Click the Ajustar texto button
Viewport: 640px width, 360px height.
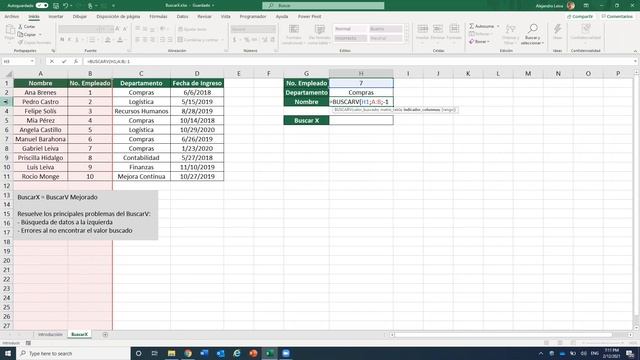tap(192, 29)
